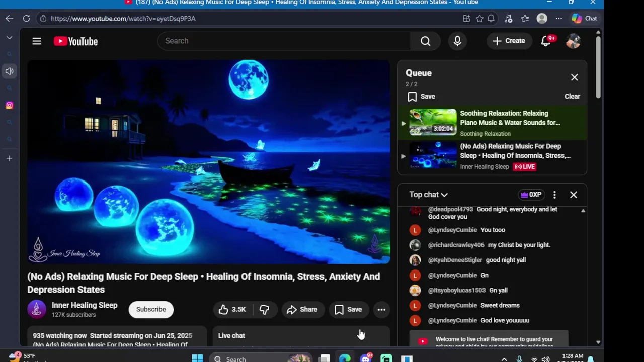Open the split screen icon in address bar
644x362 pixels.
point(466,18)
